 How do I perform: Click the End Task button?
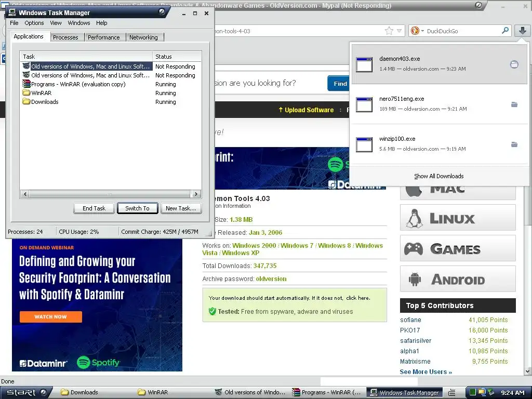click(94, 208)
